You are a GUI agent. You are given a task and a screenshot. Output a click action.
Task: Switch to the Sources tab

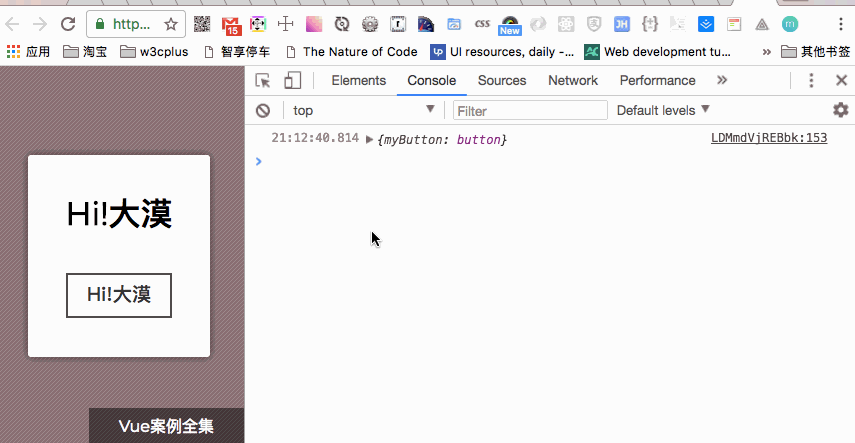point(502,81)
